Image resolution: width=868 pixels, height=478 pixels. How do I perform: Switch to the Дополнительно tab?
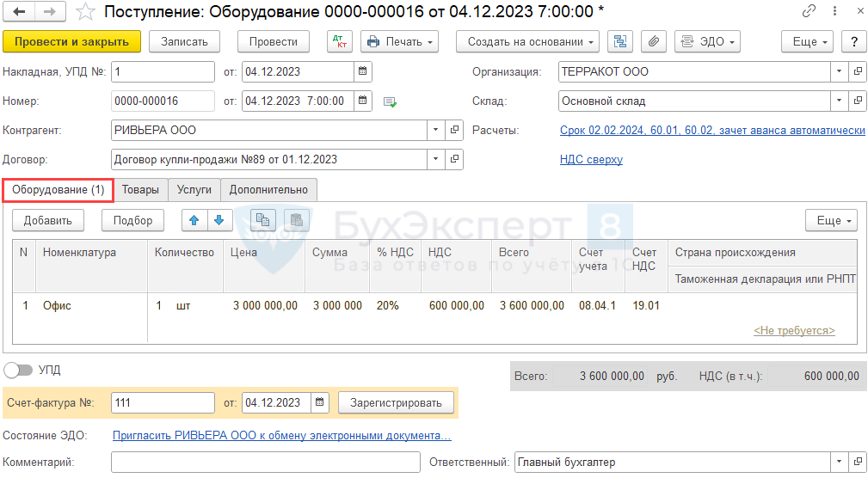(268, 189)
